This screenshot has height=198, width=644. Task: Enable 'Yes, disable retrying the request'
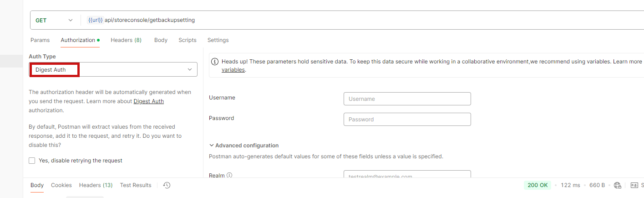(32, 161)
